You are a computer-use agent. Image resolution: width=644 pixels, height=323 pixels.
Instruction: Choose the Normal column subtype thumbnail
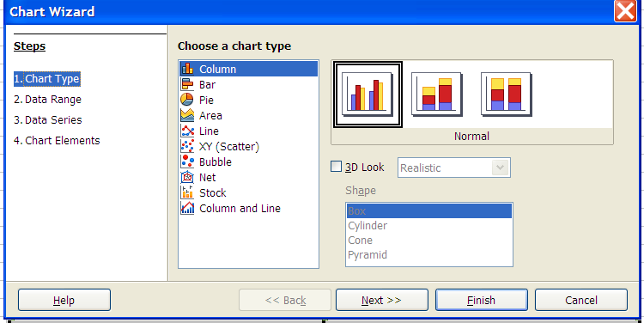368,94
